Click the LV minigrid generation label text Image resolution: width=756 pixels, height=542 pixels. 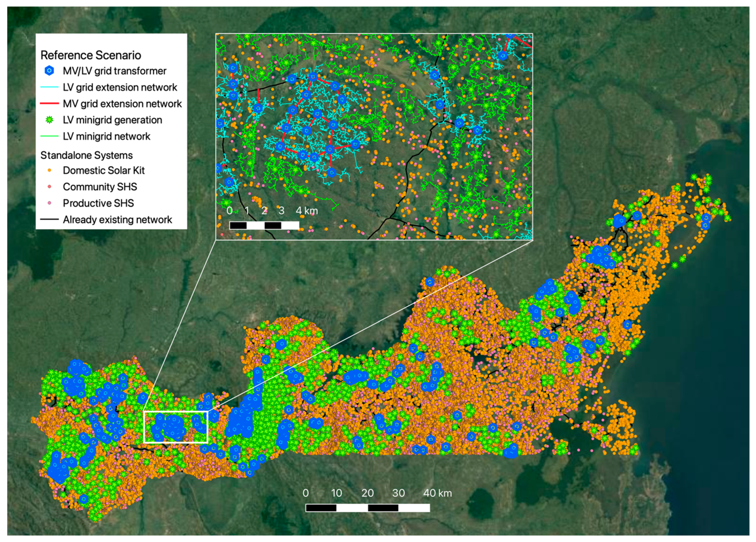[112, 120]
